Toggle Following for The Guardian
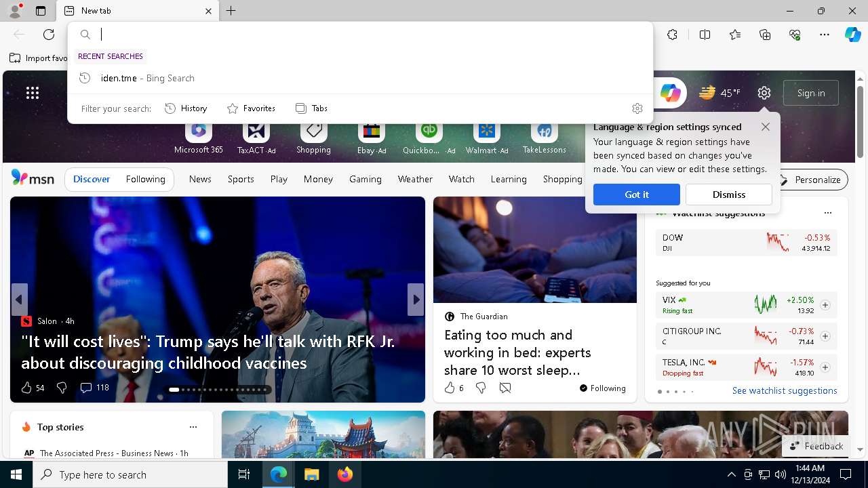 point(602,388)
